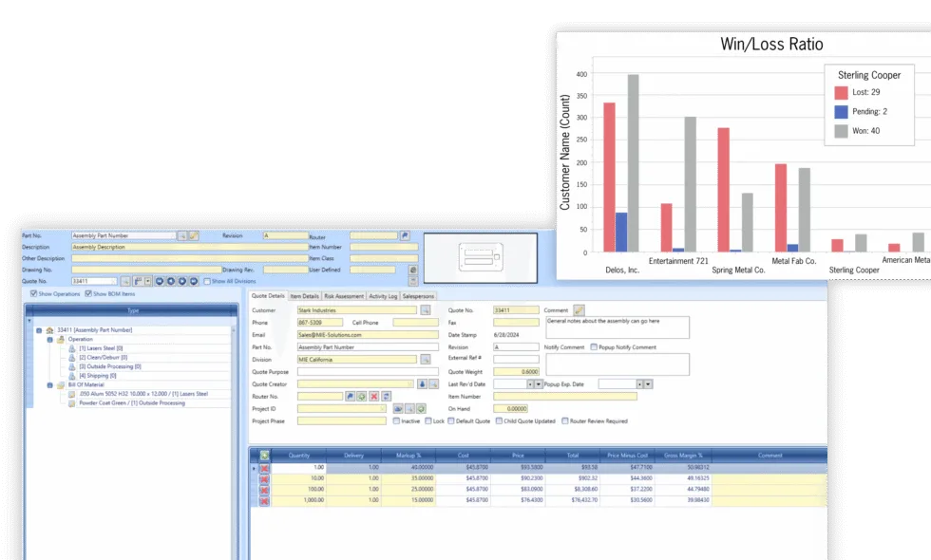Delete the quantity 10.00 pricing row
Screen dimensions: 931x560
click(264, 478)
